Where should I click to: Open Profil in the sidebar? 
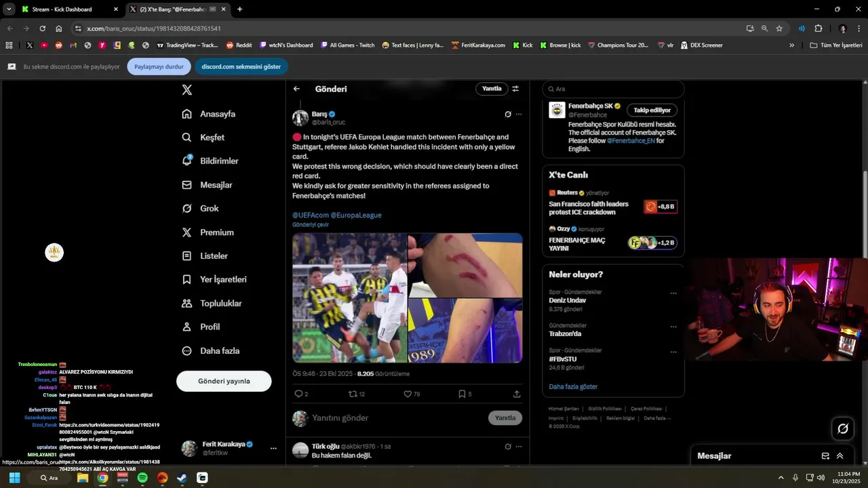tap(201, 327)
